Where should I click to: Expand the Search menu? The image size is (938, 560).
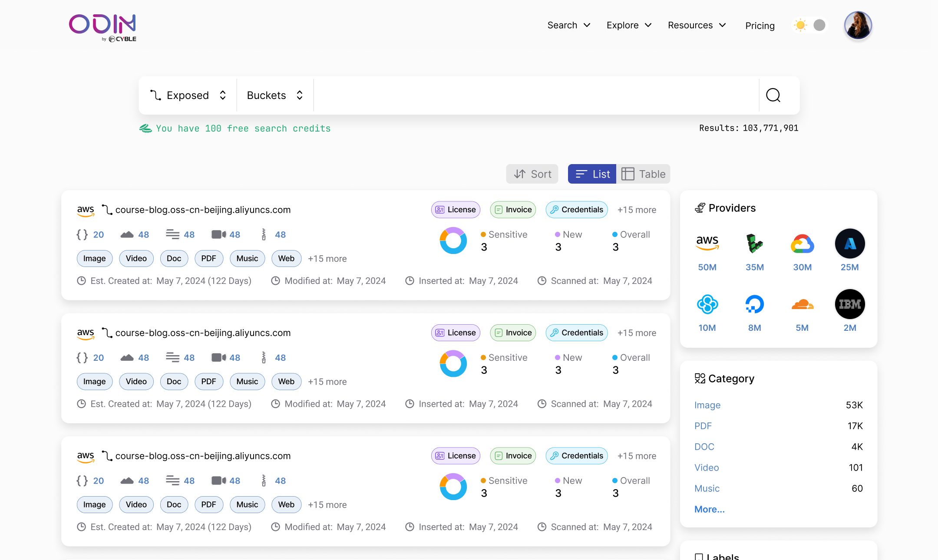click(569, 25)
